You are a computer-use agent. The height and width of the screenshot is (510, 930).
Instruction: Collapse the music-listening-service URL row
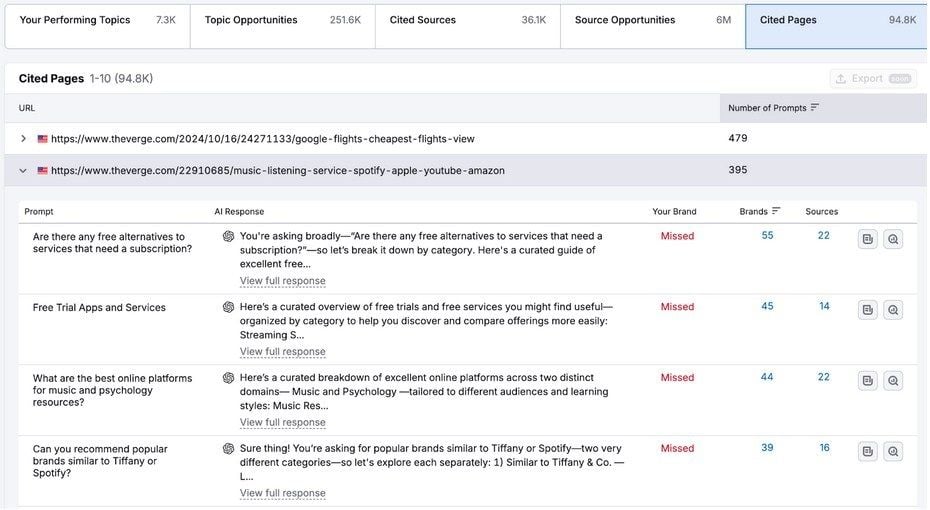point(24,171)
